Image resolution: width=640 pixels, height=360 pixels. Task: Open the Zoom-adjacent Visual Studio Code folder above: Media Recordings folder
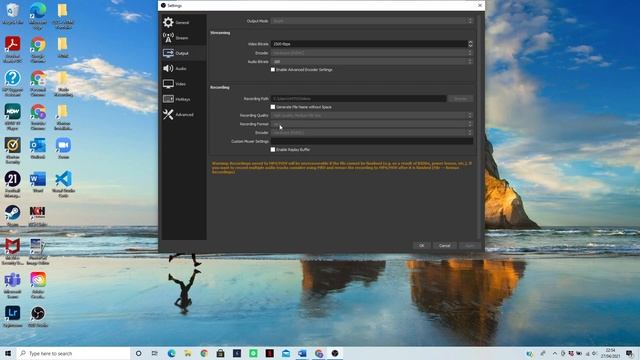click(x=63, y=83)
